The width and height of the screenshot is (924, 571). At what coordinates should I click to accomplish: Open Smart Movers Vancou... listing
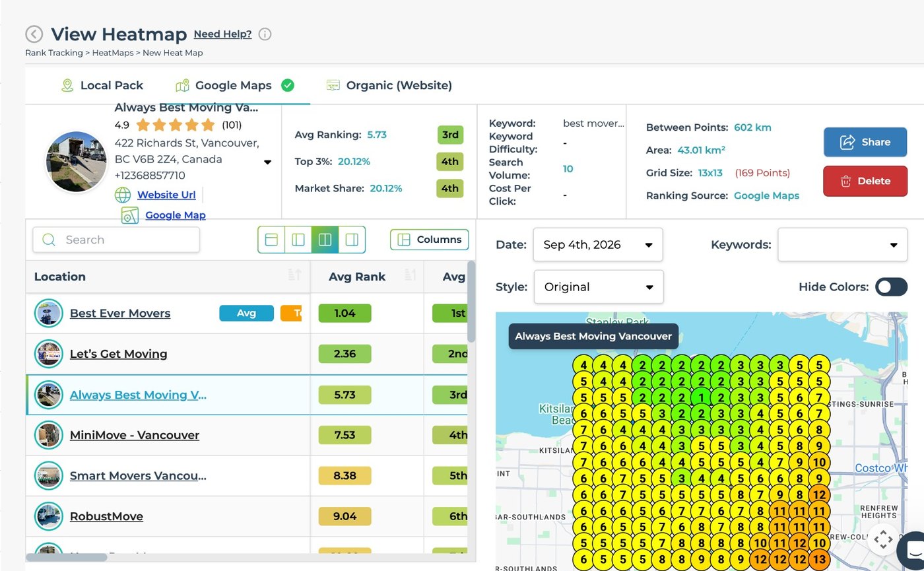click(138, 476)
